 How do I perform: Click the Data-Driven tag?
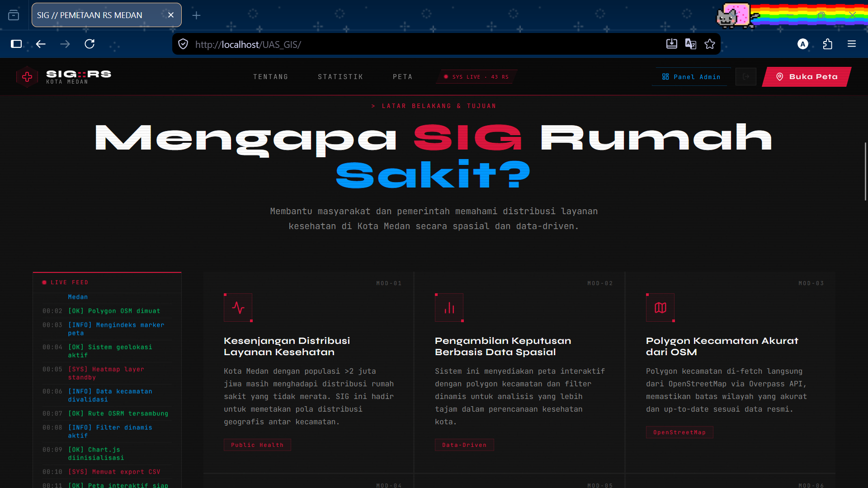(x=464, y=445)
